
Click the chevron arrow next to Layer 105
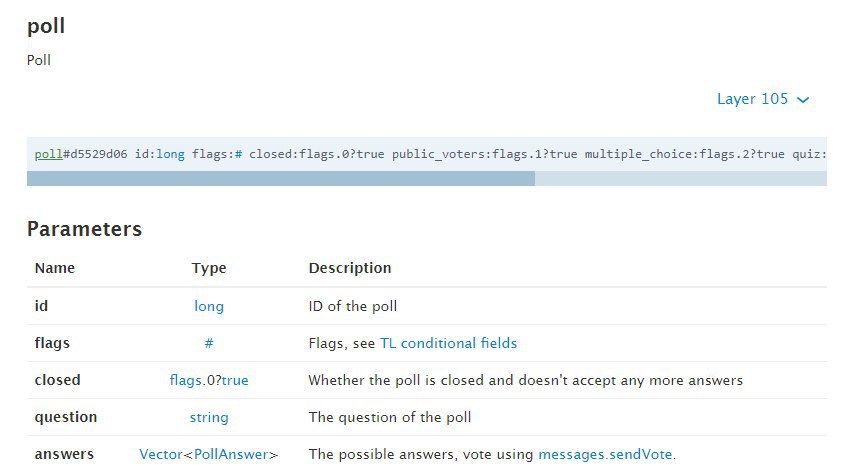(x=802, y=100)
